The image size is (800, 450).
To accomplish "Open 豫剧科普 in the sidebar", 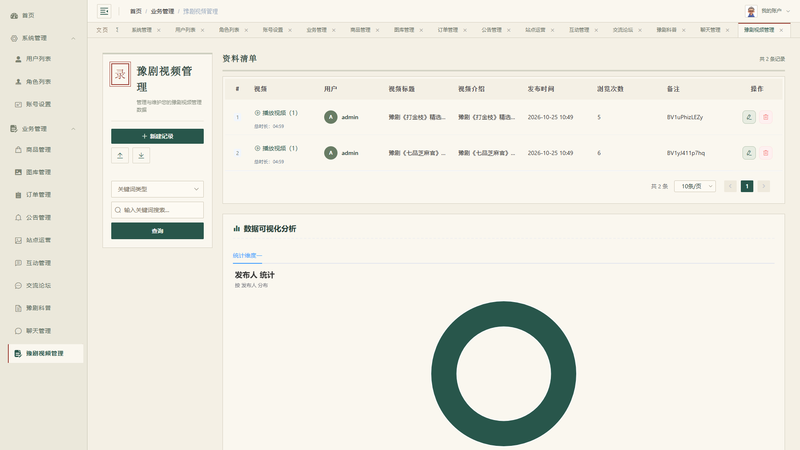I will point(34,308).
